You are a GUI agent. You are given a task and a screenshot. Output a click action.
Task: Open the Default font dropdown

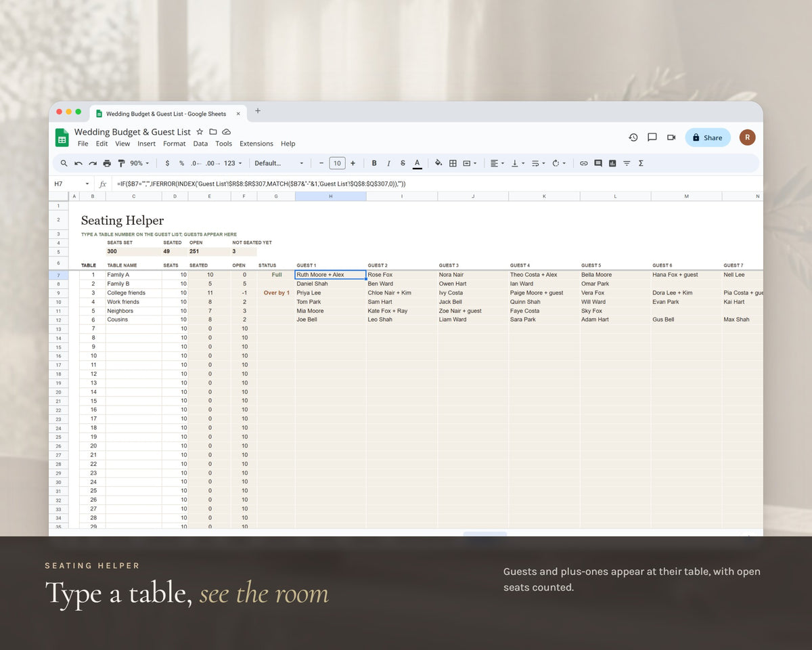(279, 163)
